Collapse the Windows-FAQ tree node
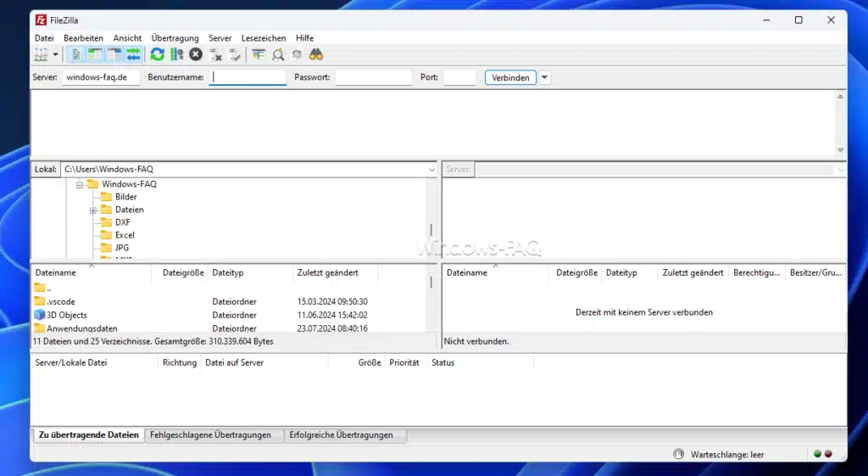 [x=80, y=184]
